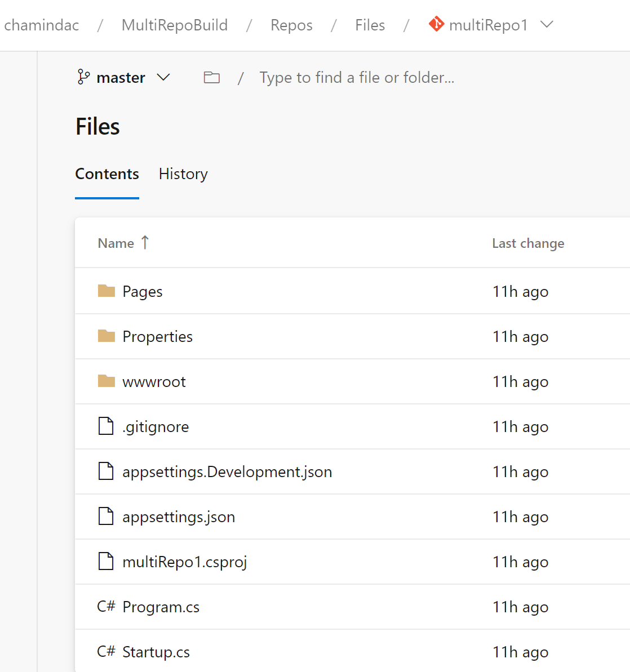
Task: Focus the find a file or folder field
Action: click(x=356, y=78)
